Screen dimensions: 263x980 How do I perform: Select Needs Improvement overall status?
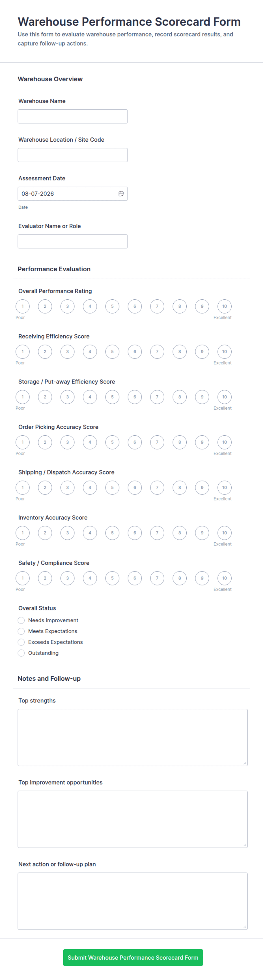[x=21, y=620]
